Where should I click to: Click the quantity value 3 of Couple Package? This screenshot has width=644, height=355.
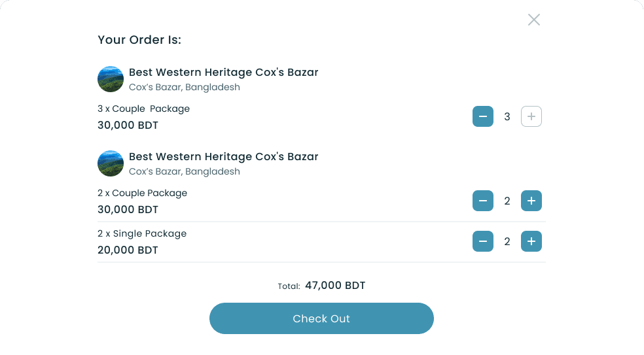pyautogui.click(x=507, y=117)
